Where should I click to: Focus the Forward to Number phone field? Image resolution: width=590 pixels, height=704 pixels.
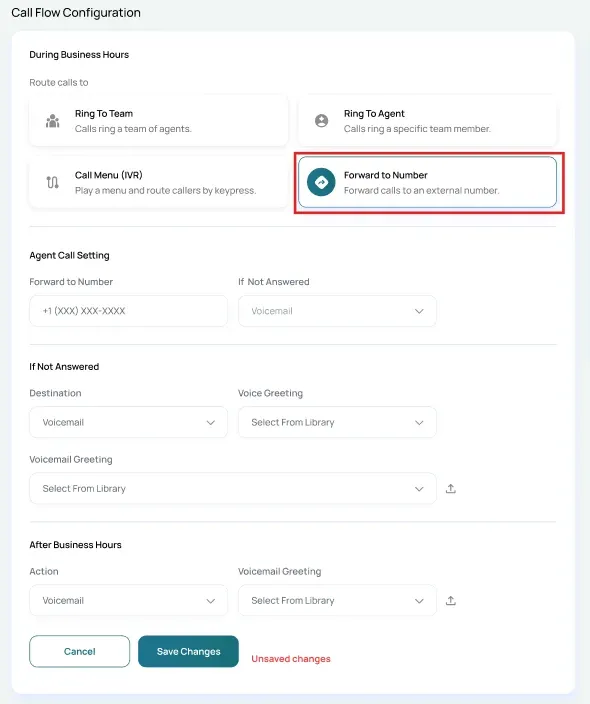pos(128,311)
